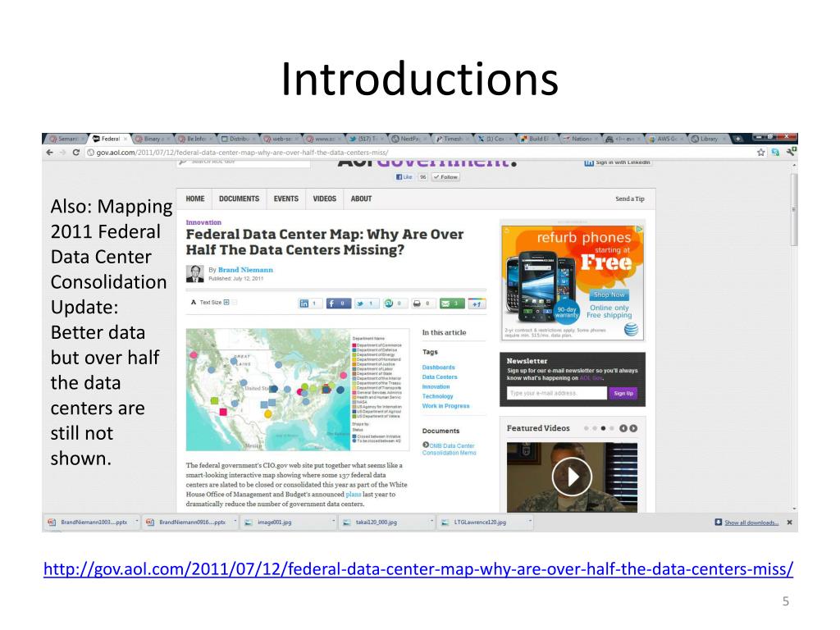The image size is (840, 630).
Task: Bookmark the page with the star icon
Action: pyautogui.click(x=760, y=153)
